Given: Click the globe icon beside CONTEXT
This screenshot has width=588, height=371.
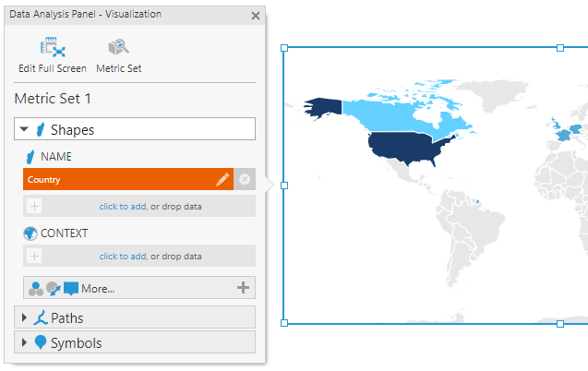Looking at the screenshot, I should pos(30,233).
